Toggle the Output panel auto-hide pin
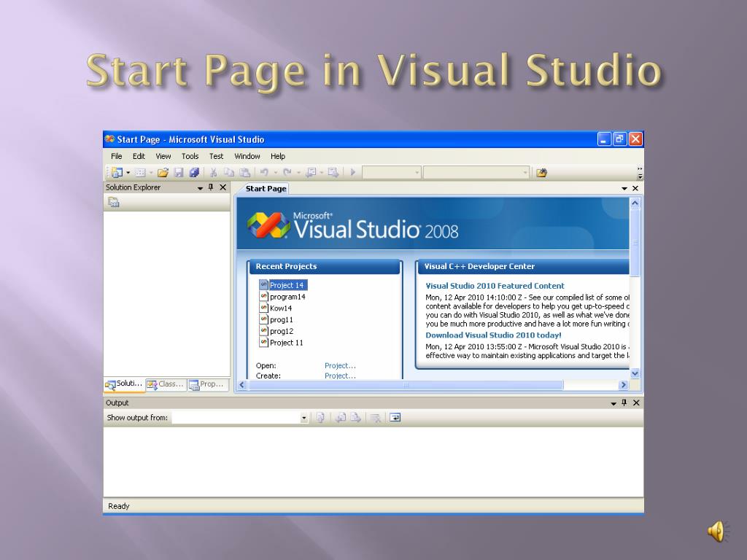The height and width of the screenshot is (560, 747). (x=624, y=402)
